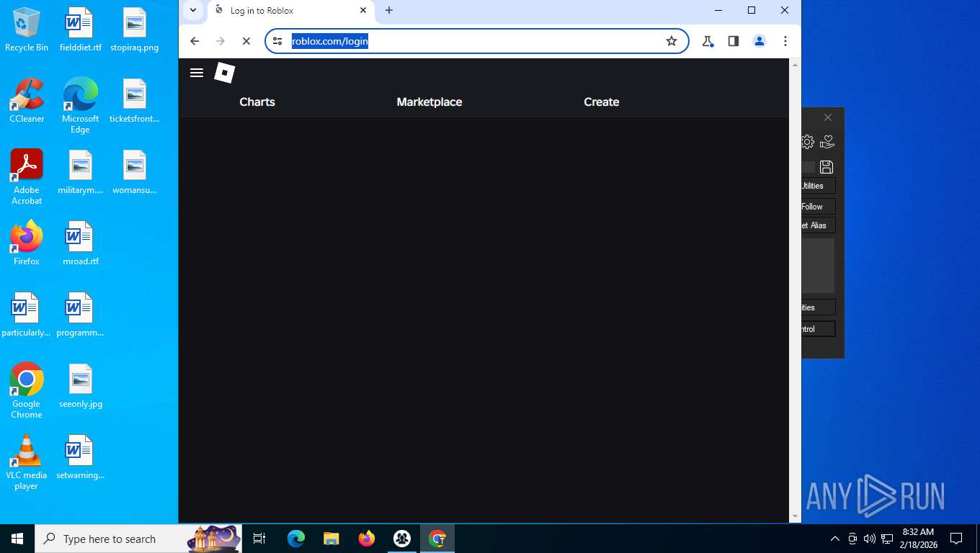Close the dark side panel window
Screen dimensions: 980x553
tap(828, 117)
